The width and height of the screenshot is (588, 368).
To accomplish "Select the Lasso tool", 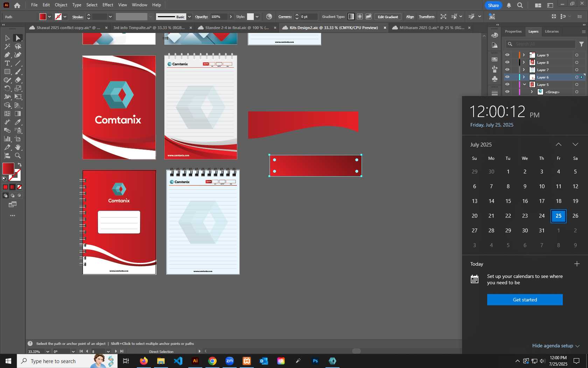I will coord(18,46).
